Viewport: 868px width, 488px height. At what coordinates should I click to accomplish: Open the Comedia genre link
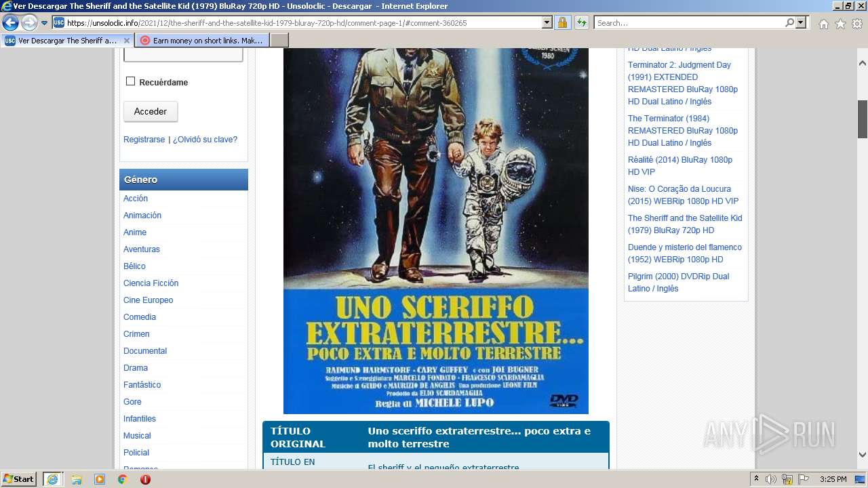pyautogui.click(x=140, y=317)
